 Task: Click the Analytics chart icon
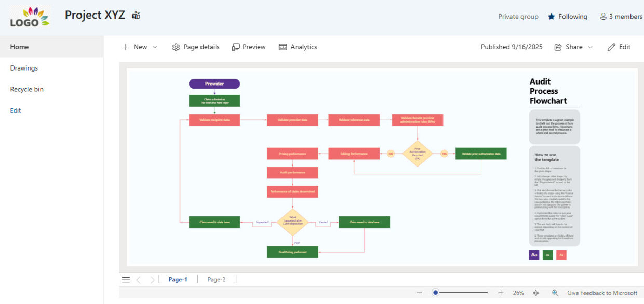[283, 47]
